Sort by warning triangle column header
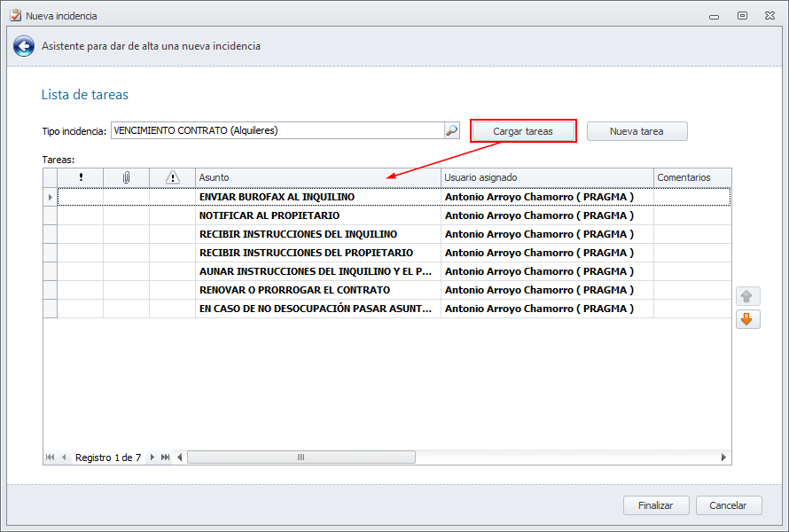The height and width of the screenshot is (532, 789). [173, 177]
